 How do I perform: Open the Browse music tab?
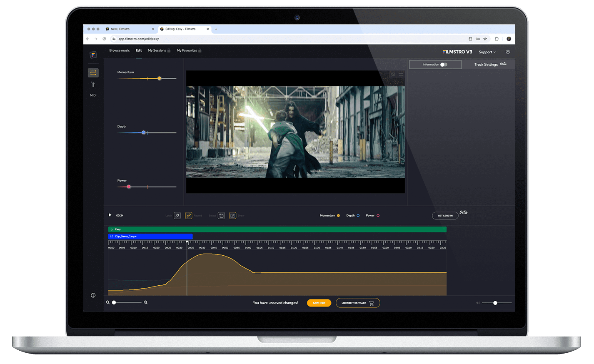point(120,50)
